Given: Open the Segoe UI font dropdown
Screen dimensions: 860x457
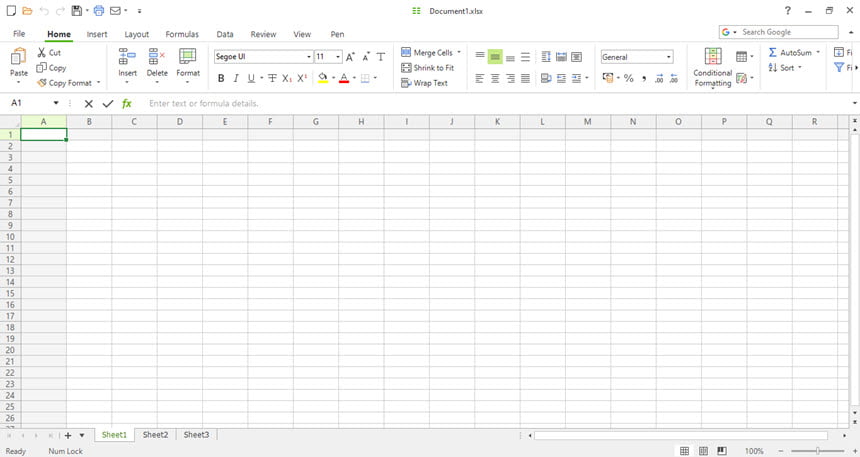Looking at the screenshot, I should [263, 57].
